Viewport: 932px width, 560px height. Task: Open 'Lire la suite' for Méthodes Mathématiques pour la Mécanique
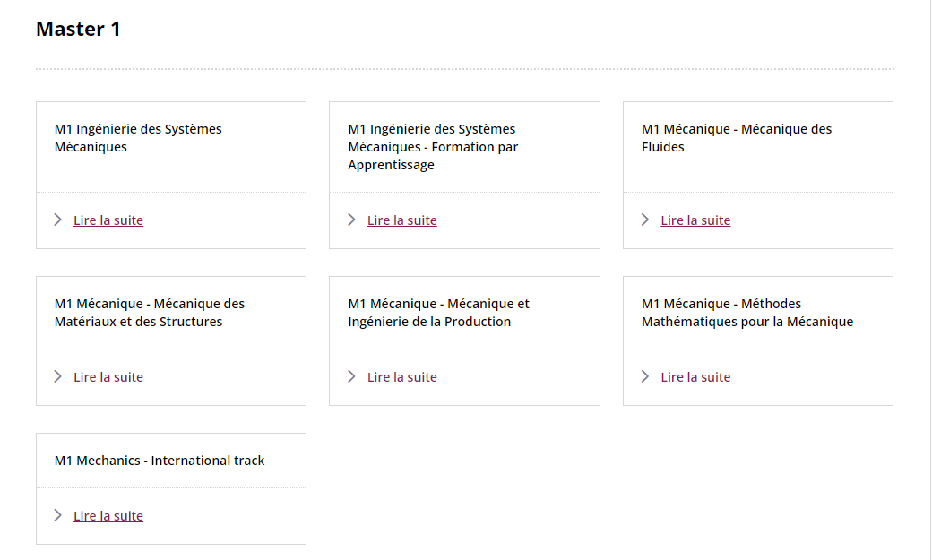[695, 377]
